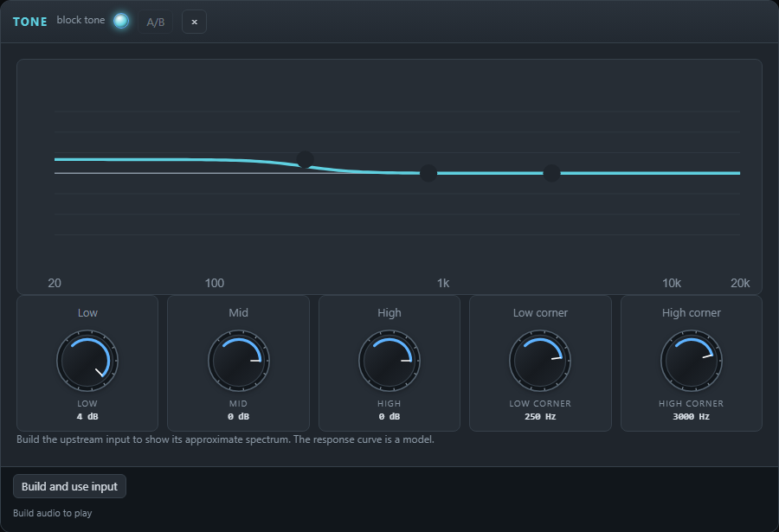Click the Low gain knob

[87, 361]
